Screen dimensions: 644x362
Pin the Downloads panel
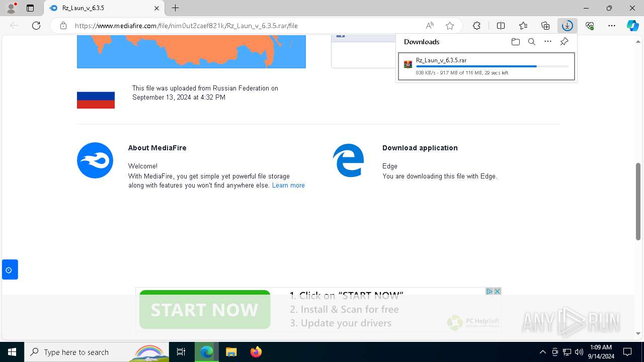click(x=564, y=42)
